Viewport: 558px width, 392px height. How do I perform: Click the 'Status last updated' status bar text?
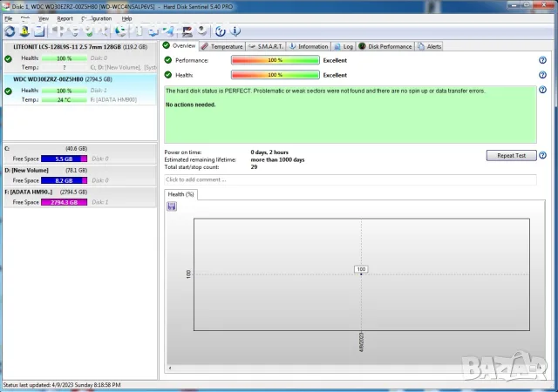click(62, 385)
